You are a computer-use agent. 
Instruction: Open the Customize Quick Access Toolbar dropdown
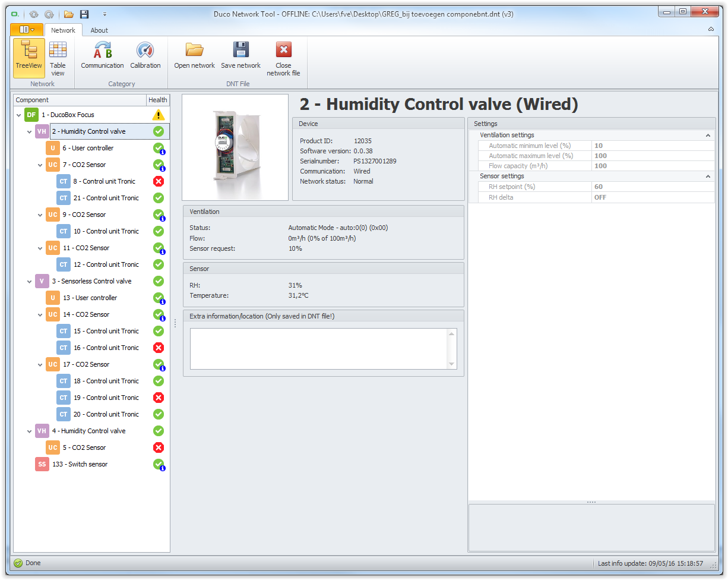coord(105,14)
